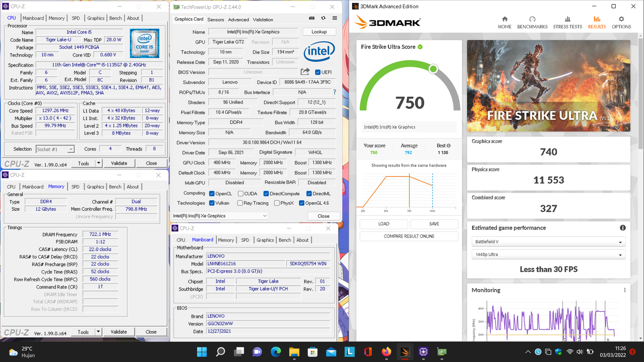Click Validate in top CPU-Z window
Image resolution: width=644 pixels, height=362 pixels.
(119, 163)
